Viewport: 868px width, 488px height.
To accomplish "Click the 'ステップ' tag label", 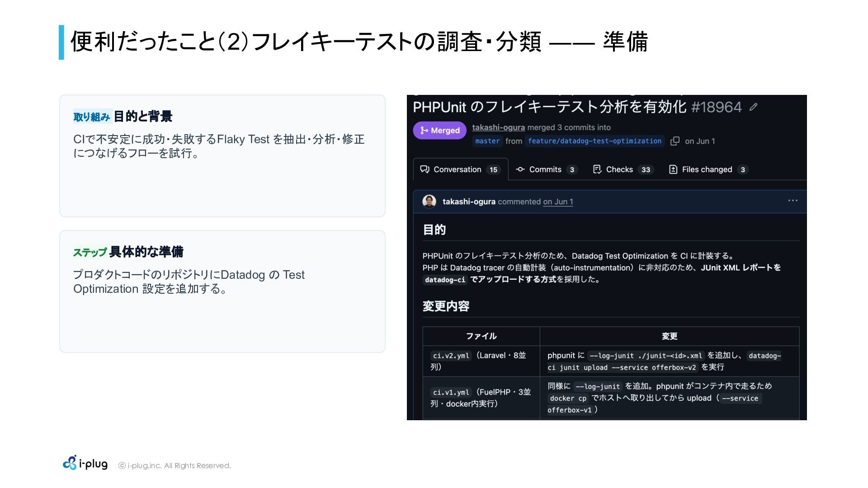I will click(x=90, y=252).
